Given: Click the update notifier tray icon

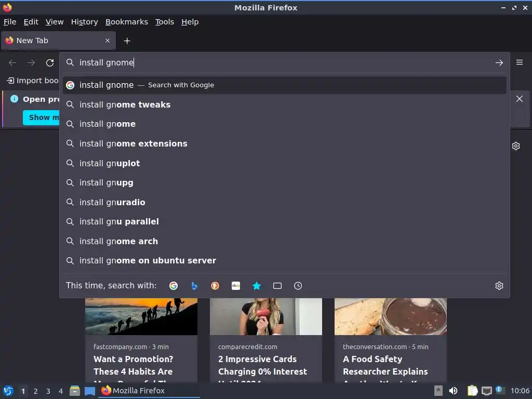Looking at the screenshot, I should (x=499, y=390).
